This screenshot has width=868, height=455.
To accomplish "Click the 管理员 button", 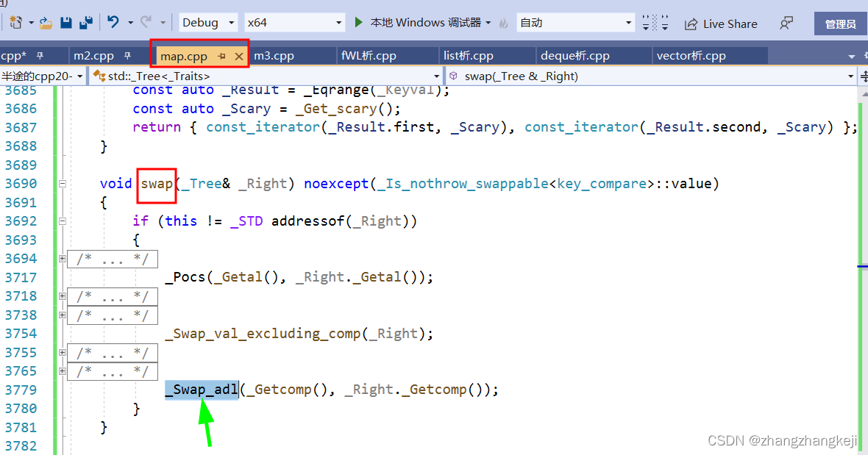I will [840, 24].
